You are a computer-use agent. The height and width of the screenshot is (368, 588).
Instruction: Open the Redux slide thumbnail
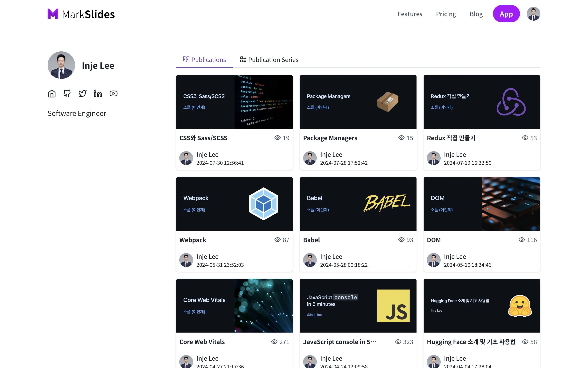(x=482, y=102)
